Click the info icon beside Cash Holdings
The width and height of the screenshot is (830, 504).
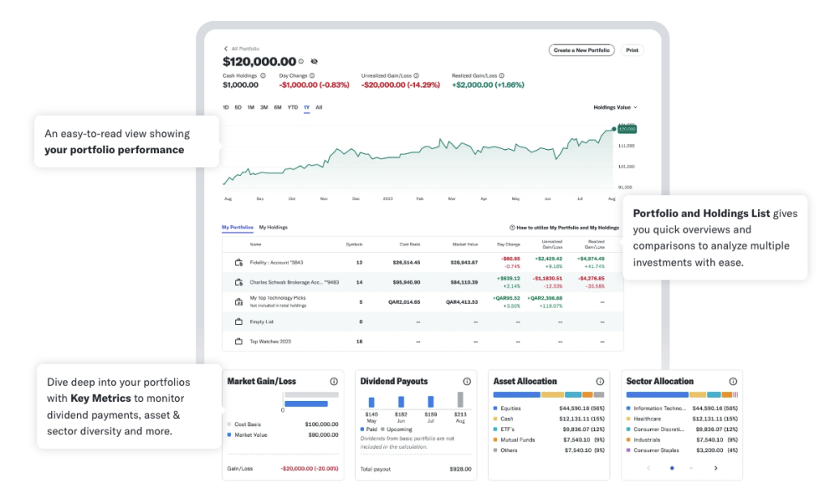[263, 75]
